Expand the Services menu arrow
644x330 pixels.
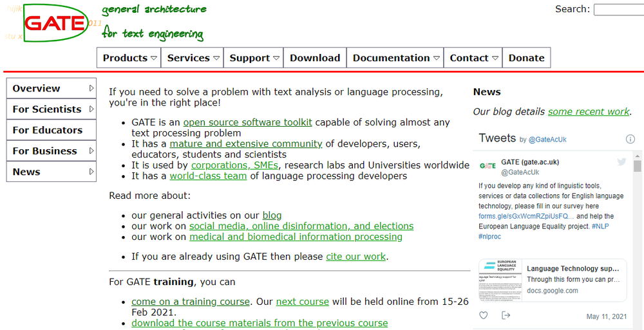pyautogui.click(x=216, y=58)
